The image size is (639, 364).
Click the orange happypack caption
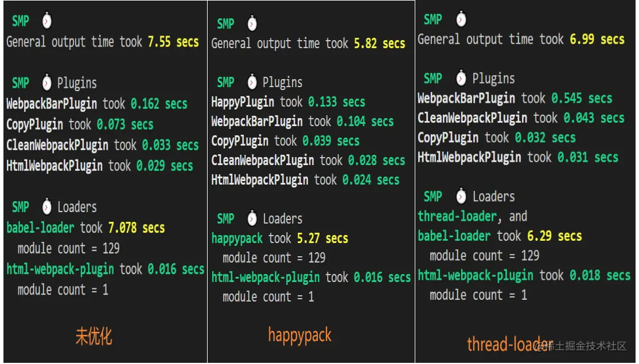tap(299, 336)
